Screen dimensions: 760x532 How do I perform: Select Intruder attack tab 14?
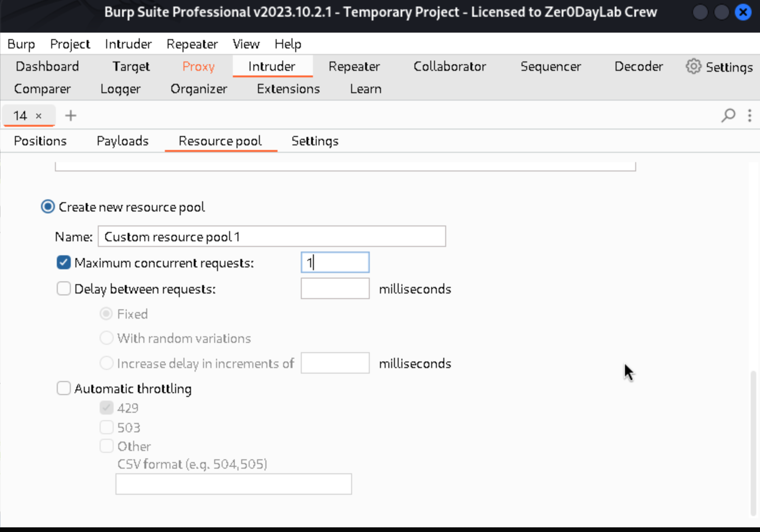pos(20,116)
